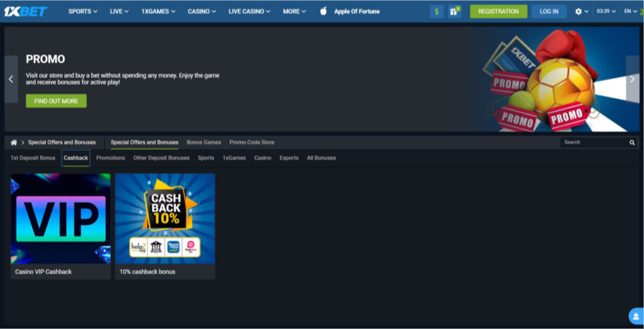Click the 1XBET logo

(25, 11)
